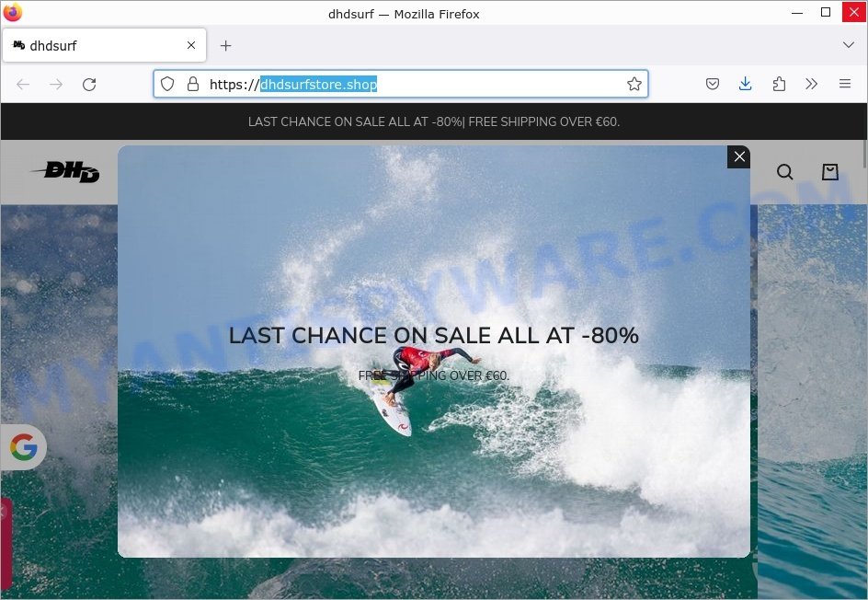This screenshot has height=600, width=868.
Task: Open tracking protection shield icon
Action: (x=167, y=84)
